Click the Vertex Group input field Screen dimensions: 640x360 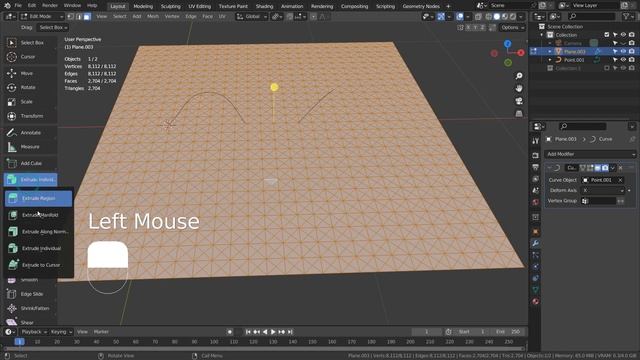(598, 201)
